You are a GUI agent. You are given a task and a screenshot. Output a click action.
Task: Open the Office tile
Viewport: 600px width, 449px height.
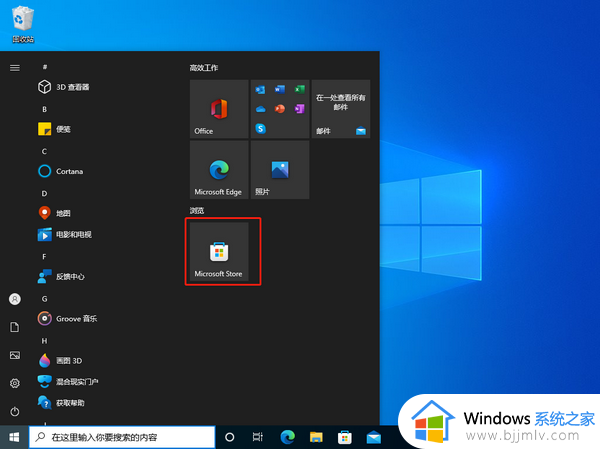point(218,109)
